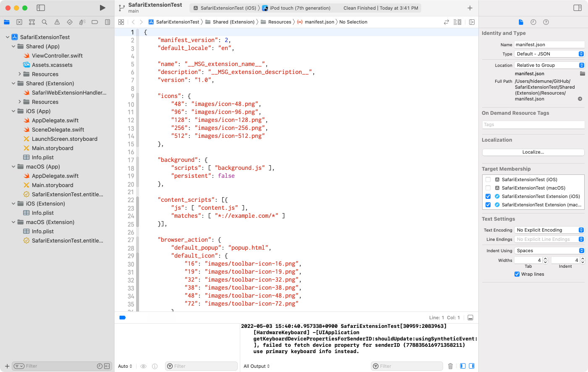588x372 pixels.
Task: Show the File inspector tab
Action: (x=521, y=22)
